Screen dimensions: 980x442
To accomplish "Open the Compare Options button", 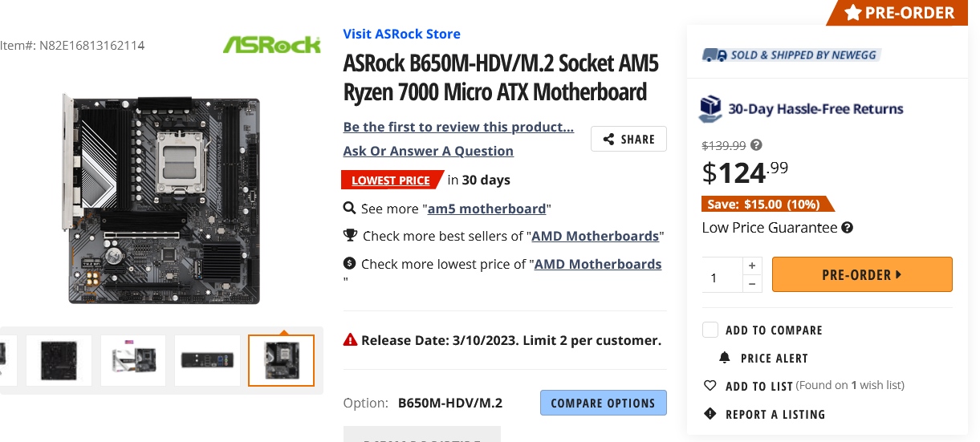I will tap(603, 403).
